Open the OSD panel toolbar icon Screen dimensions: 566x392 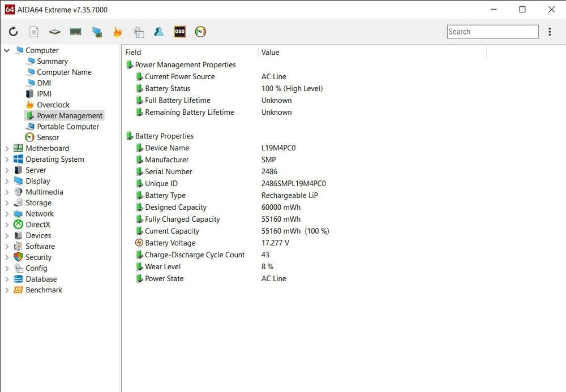tap(180, 32)
